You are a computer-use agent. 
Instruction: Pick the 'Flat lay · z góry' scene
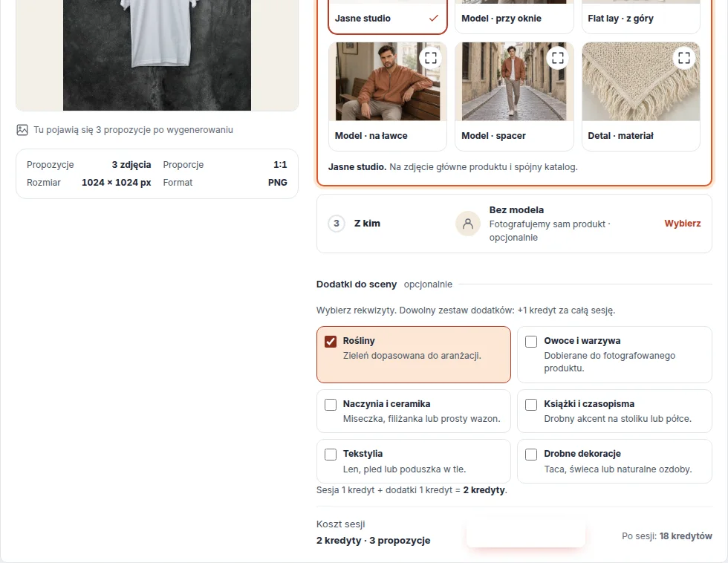[x=640, y=17]
